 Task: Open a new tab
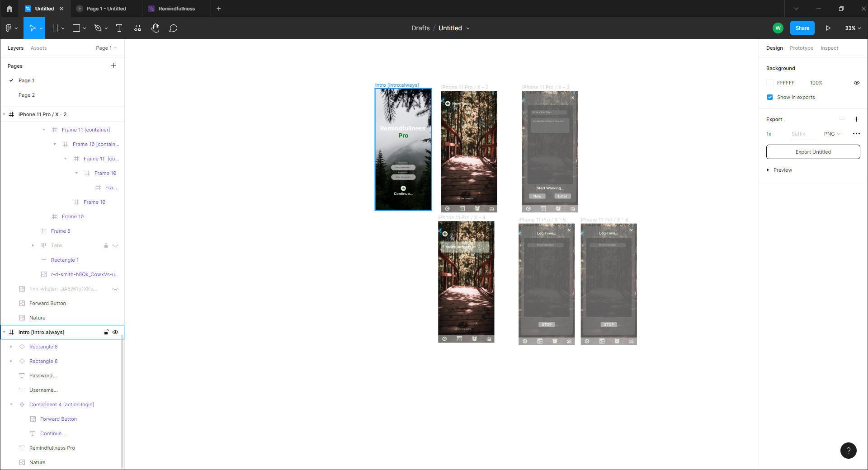click(x=219, y=9)
